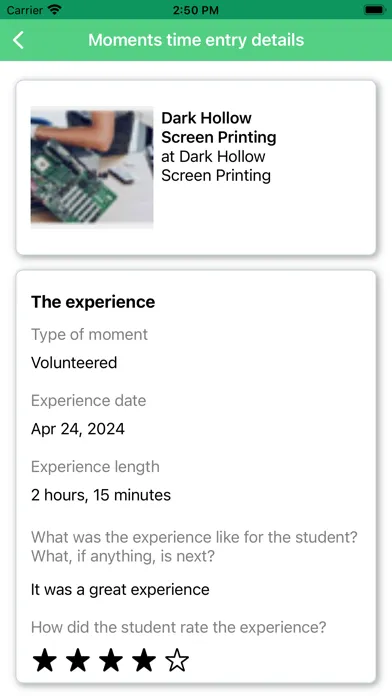Tap the back arrow in header
The height and width of the screenshot is (696, 392).
point(18,40)
